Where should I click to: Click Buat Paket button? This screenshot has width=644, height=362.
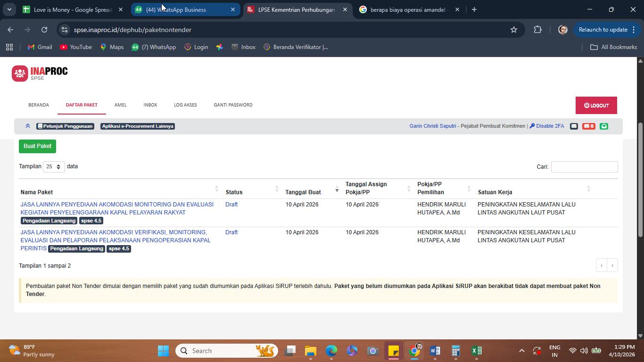(38, 146)
